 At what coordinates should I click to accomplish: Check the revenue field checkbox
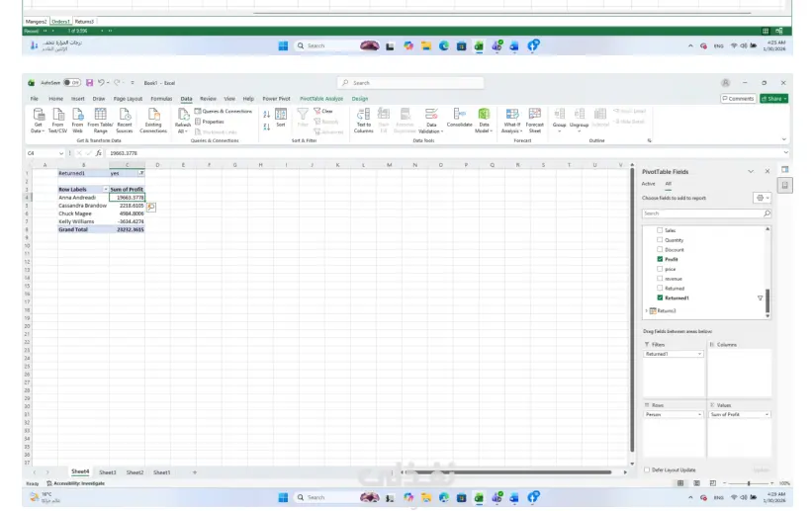click(x=660, y=279)
